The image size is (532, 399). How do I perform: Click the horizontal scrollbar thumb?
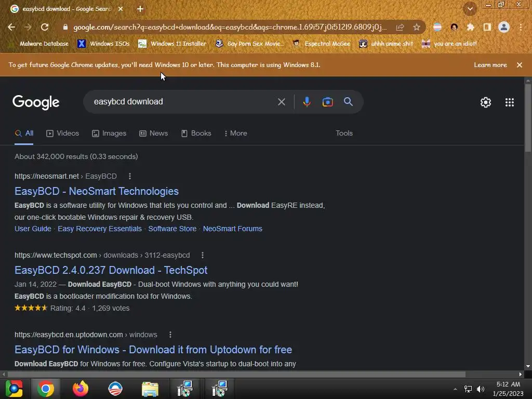(x=236, y=374)
